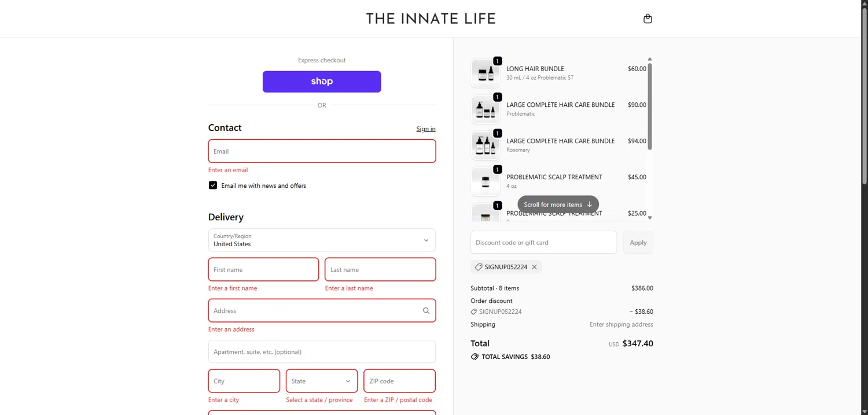Click the Contact section heading
Viewport: 868px width, 415px height.
tap(225, 128)
